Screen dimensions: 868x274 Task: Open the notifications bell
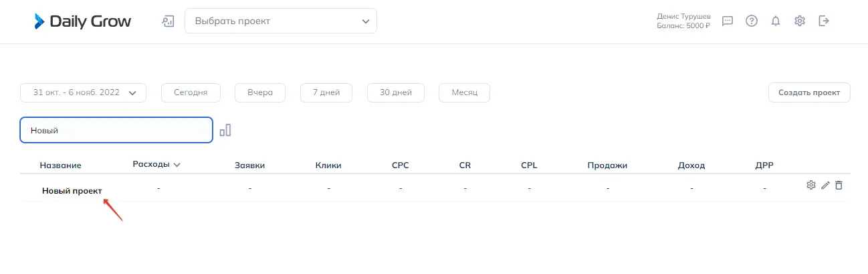[776, 21]
